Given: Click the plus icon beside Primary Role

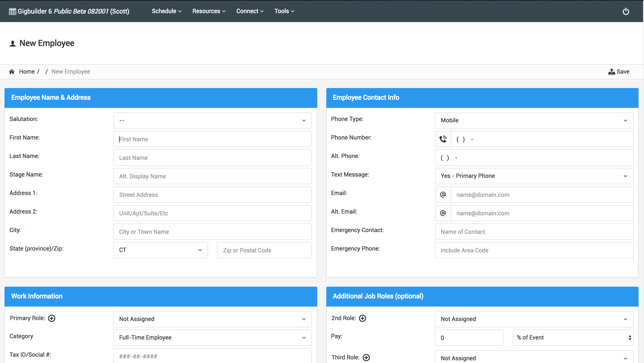Looking at the screenshot, I should point(52,318).
